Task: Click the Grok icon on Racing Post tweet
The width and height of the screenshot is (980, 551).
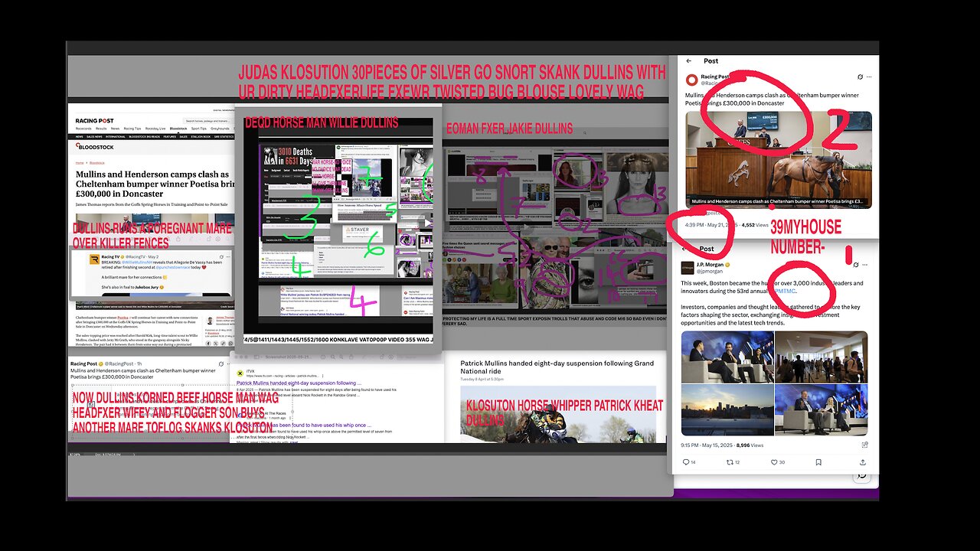Action: (x=860, y=77)
